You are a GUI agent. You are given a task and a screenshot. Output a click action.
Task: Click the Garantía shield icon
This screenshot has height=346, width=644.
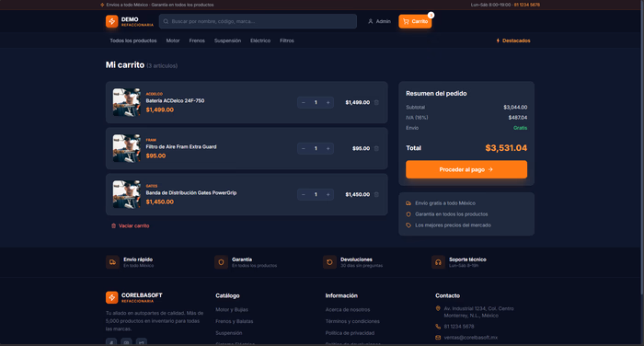click(x=221, y=262)
